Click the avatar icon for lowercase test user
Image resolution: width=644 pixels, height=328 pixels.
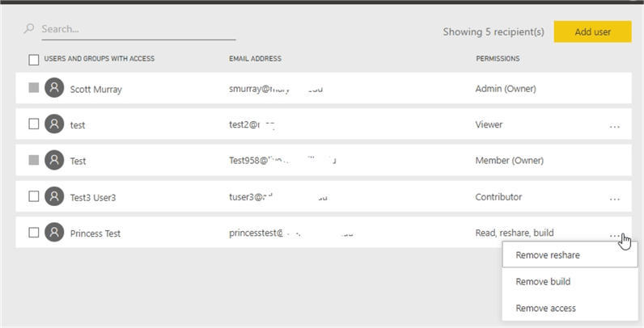click(x=54, y=124)
